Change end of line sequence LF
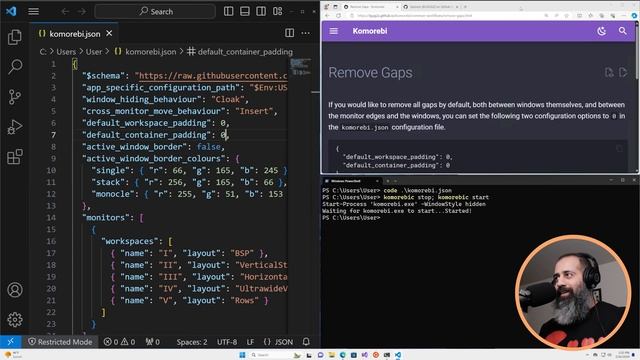 [250, 342]
